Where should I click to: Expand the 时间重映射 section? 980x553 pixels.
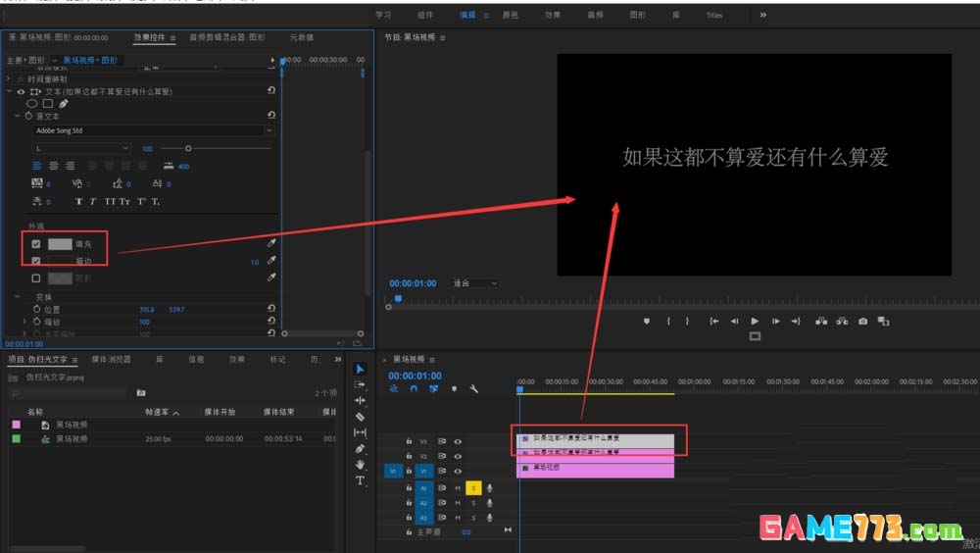click(9, 78)
